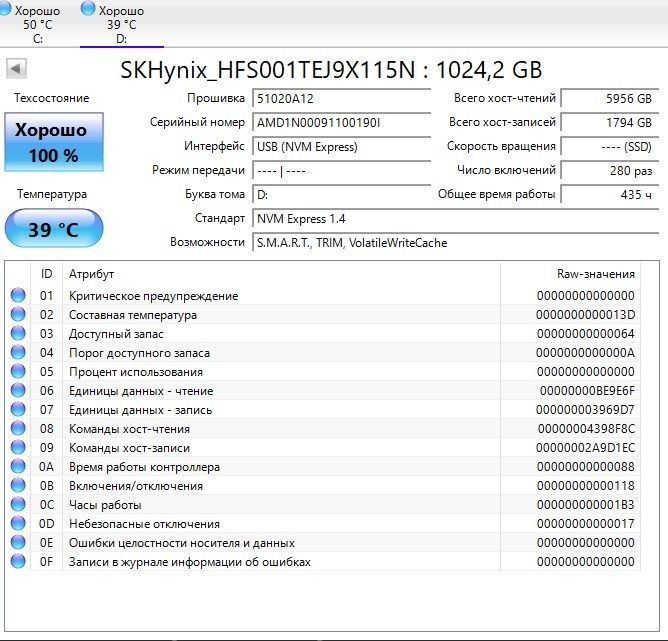Click status icon of Составная температура row
The height and width of the screenshot is (641, 668).
(18, 314)
